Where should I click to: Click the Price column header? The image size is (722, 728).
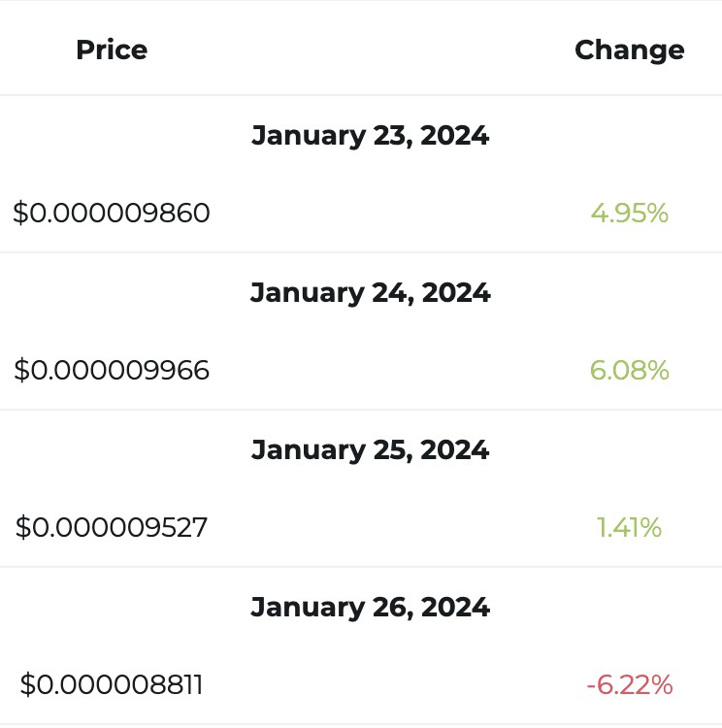[x=112, y=50]
